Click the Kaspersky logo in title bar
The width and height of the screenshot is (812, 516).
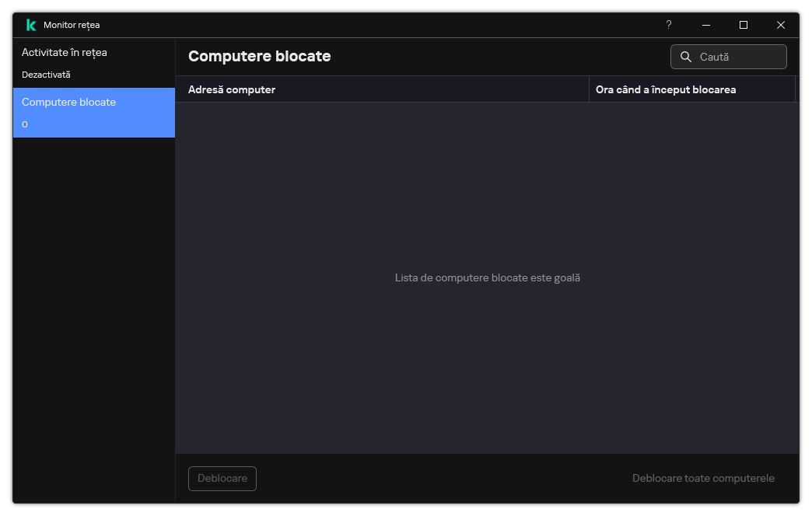(31, 25)
